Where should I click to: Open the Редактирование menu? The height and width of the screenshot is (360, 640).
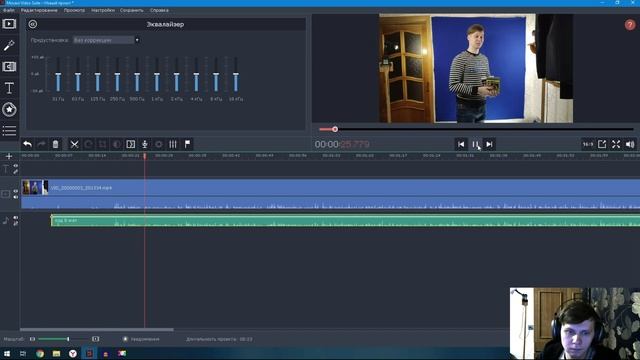(x=39, y=10)
